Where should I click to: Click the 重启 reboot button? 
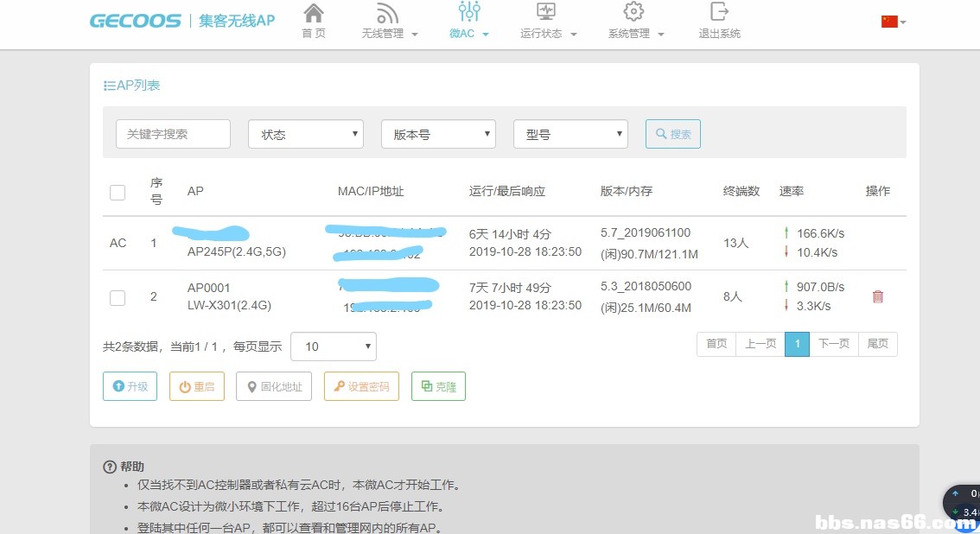197,386
